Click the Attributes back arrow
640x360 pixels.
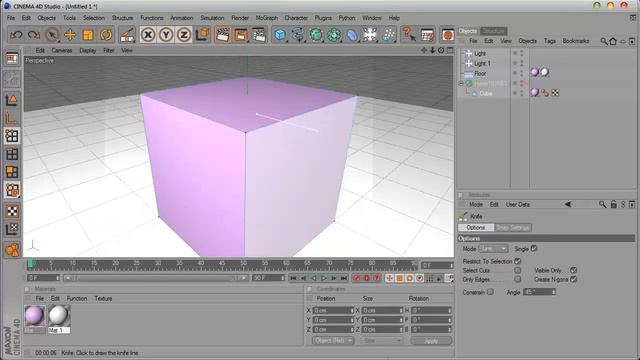pos(568,204)
